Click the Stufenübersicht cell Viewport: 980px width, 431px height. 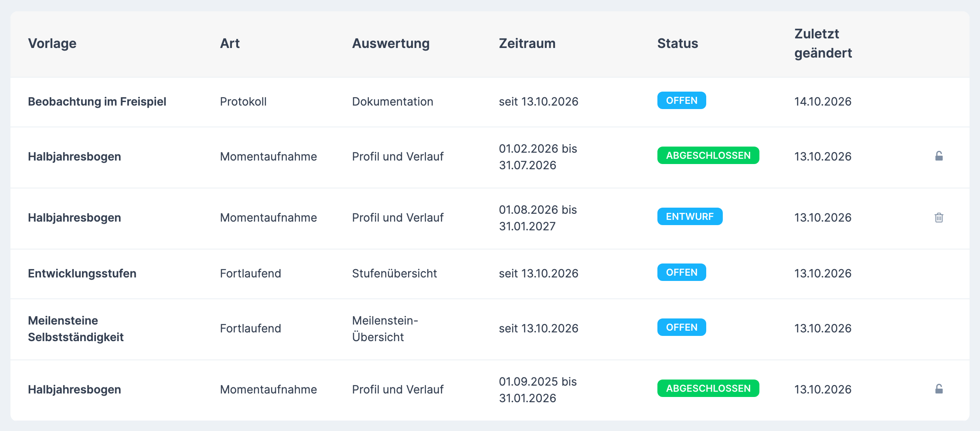click(394, 274)
